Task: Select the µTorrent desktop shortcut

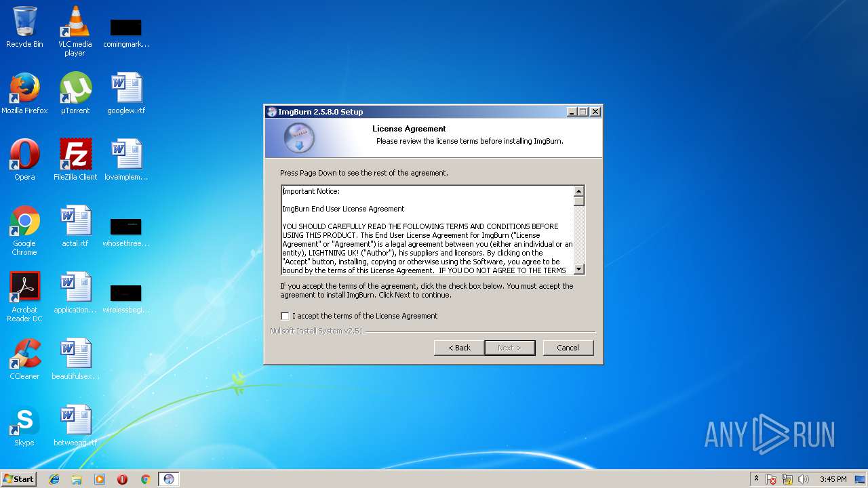Action: [x=75, y=94]
